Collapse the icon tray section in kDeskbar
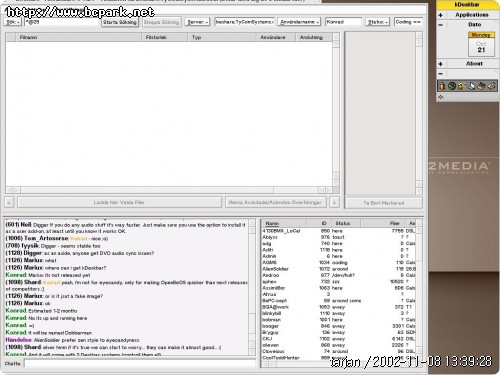Image resolution: width=500 pixels, height=375 pixels. 441,73
